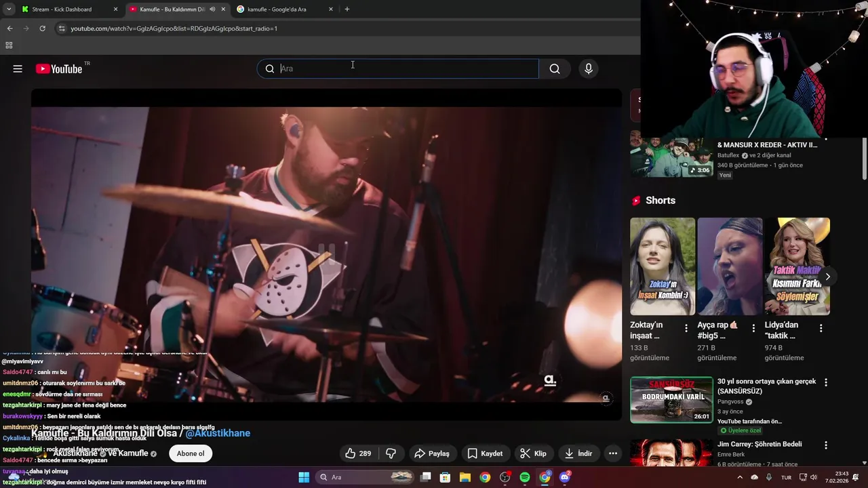This screenshot has width=868, height=488.
Task: Open more actions ellipsis under video
Action: (x=613, y=453)
